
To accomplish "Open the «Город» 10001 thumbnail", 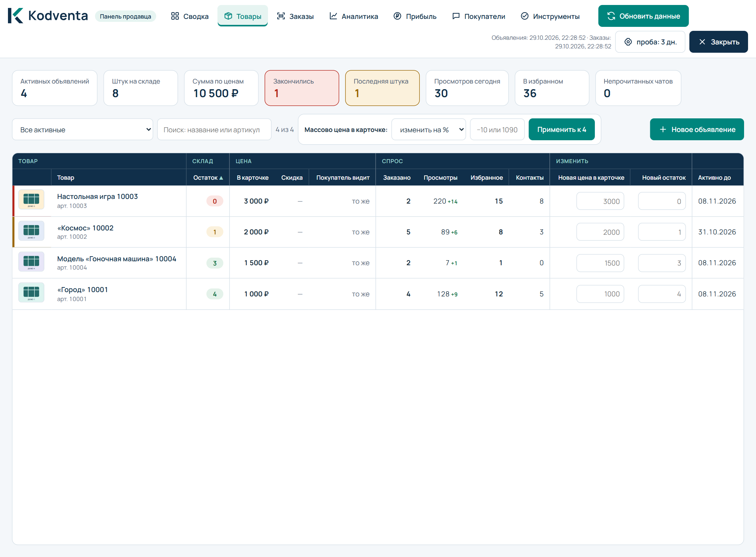I will pyautogui.click(x=31, y=293).
